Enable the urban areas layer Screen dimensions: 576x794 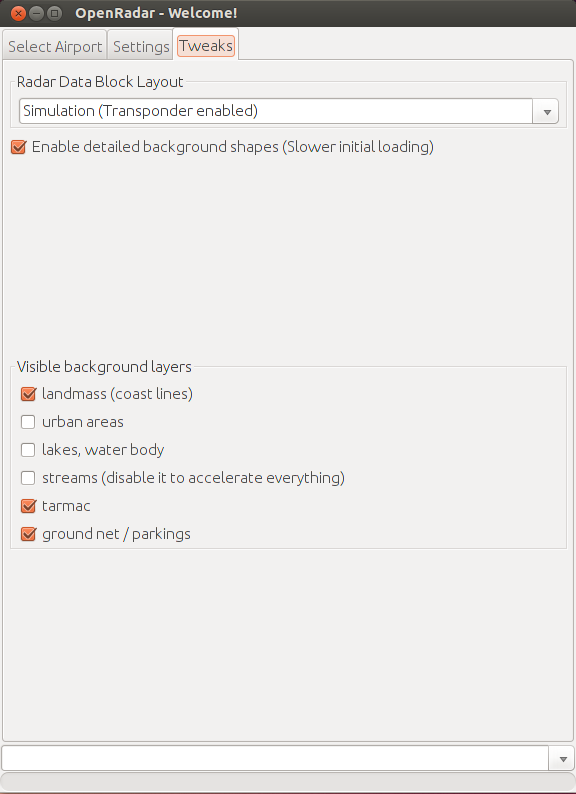pos(28,422)
